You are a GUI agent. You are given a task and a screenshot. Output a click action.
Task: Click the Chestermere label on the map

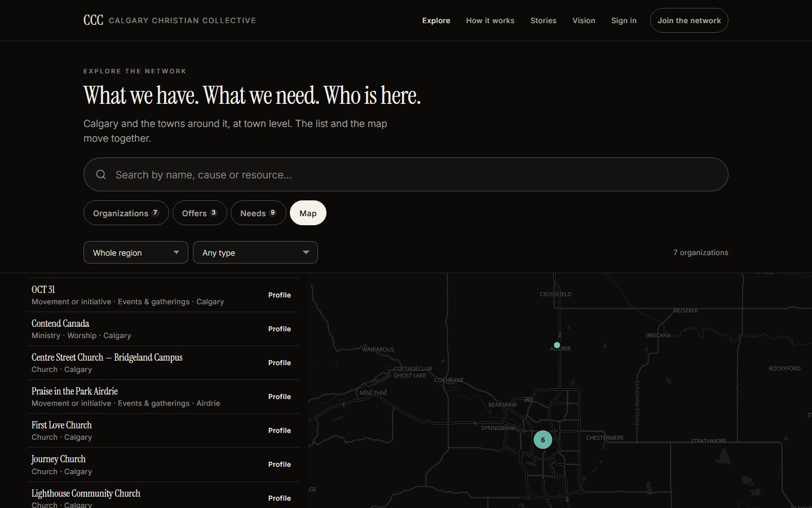(x=605, y=438)
